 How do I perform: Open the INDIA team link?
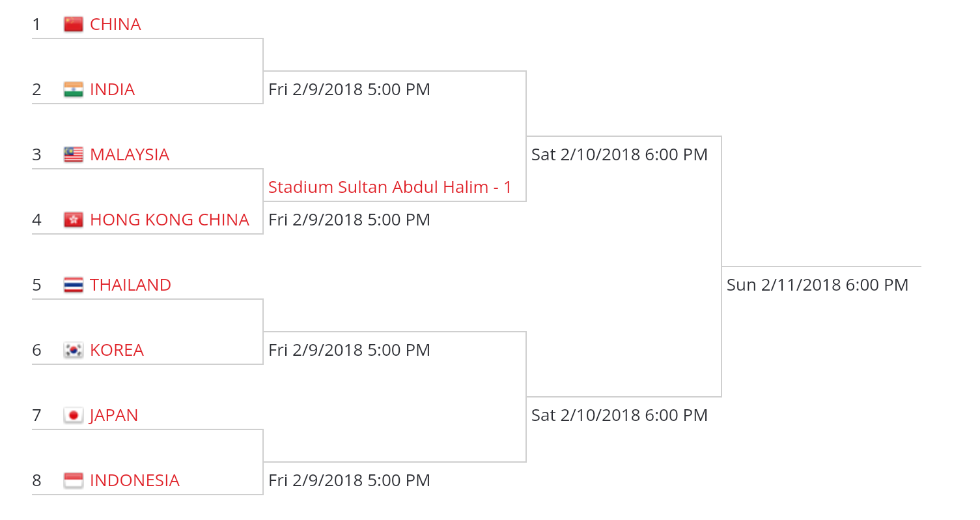click(x=112, y=90)
